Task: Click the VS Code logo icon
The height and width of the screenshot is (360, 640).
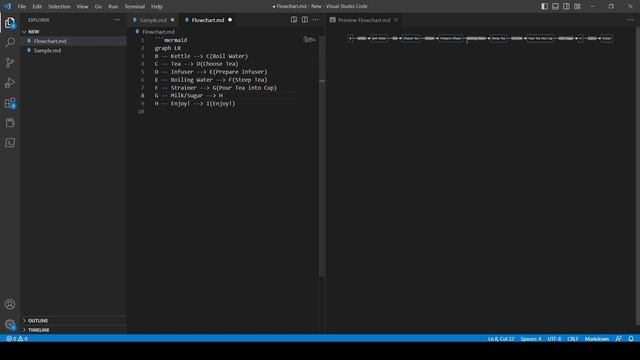Action: [x=7, y=6]
